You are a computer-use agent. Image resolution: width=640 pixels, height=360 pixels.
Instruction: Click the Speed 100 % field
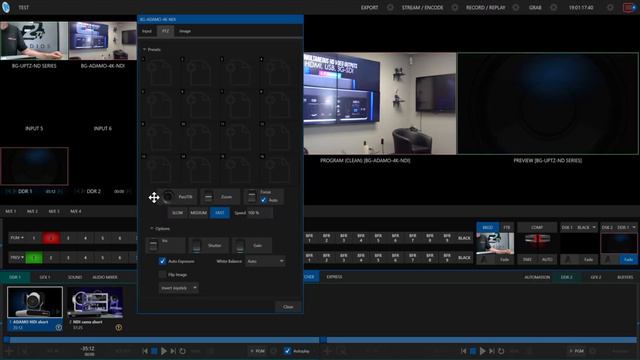(x=260, y=213)
